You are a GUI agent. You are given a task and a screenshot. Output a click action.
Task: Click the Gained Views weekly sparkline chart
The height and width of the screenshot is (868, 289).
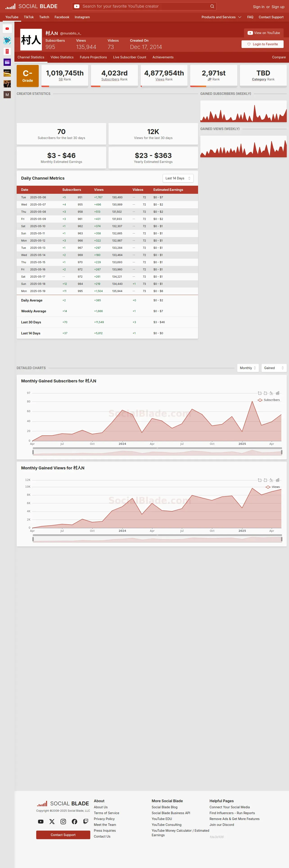coord(244,146)
